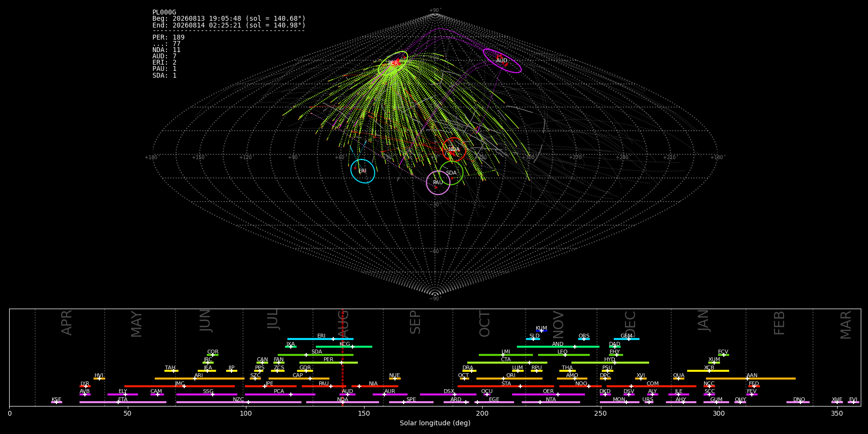The height and width of the screenshot is (434, 868).
Task: Click the GEM shower bar in timeline
Action: coord(626,339)
